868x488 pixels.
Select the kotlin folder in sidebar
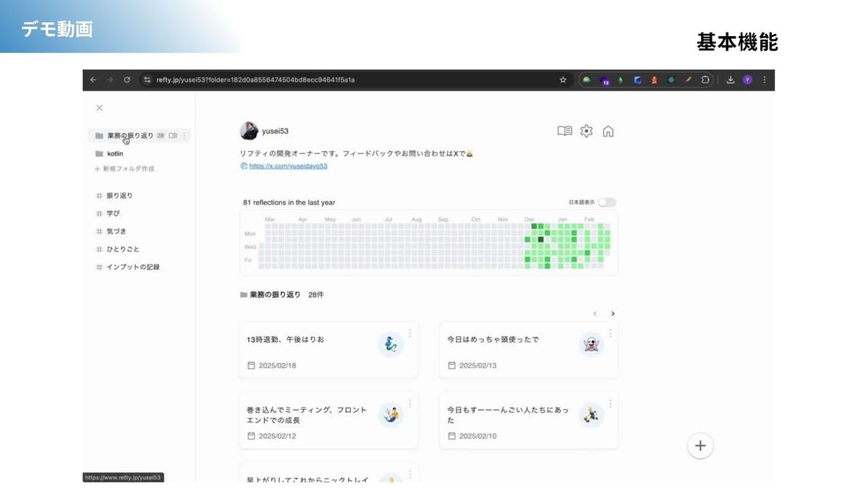tap(115, 153)
